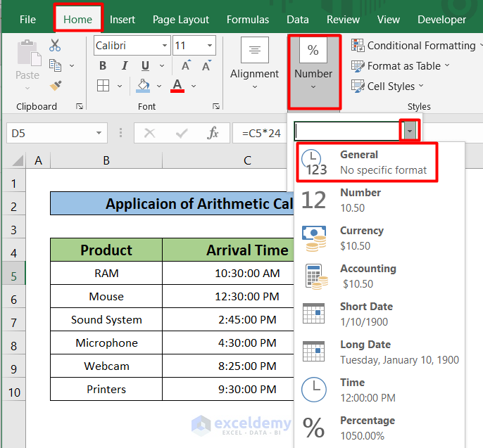Viewport: 483px width, 448px height.
Task: Toggle Underline formatting
Action: pyautogui.click(x=145, y=66)
